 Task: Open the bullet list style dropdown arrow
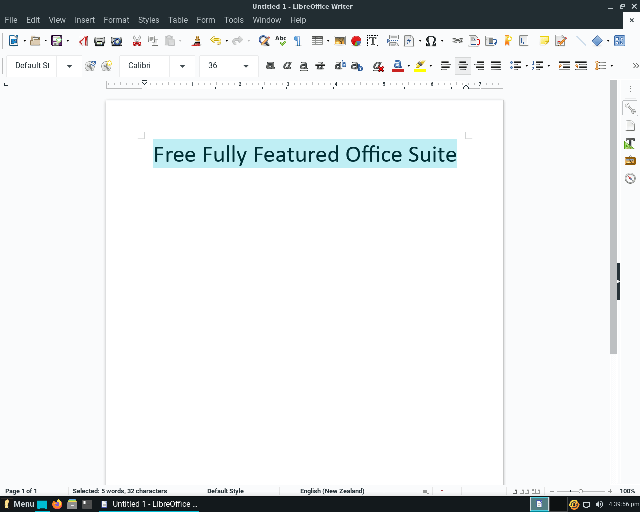[x=527, y=66]
